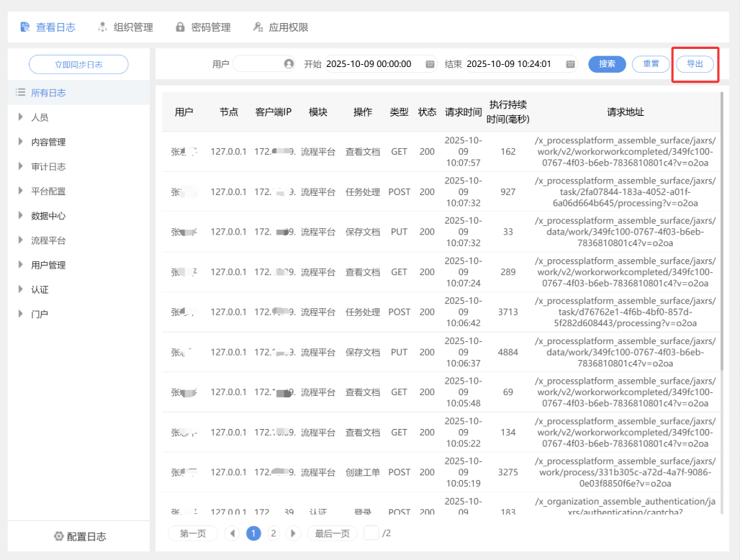Click gear icon for 配置日志
740x560 pixels.
coord(59,536)
